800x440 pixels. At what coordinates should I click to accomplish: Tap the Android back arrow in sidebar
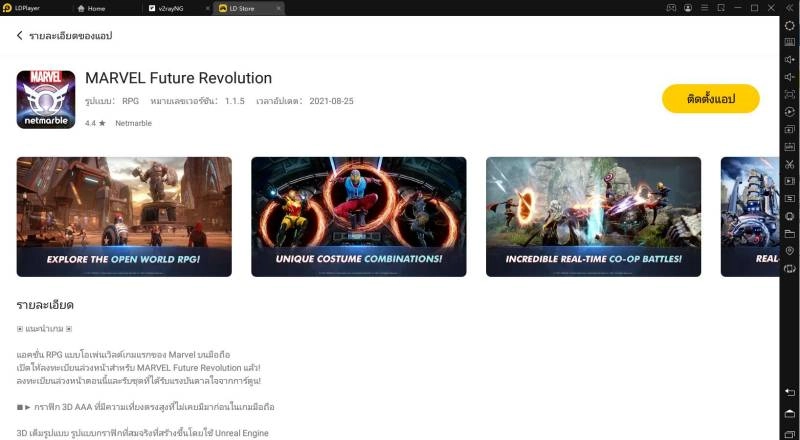tap(789, 392)
